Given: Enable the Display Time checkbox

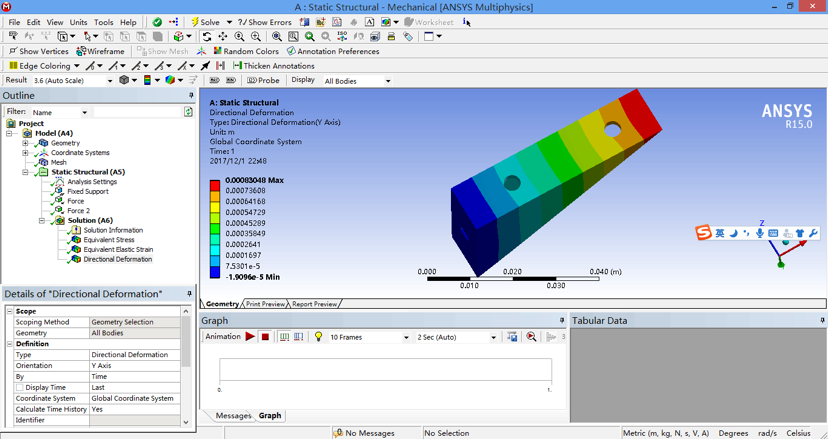Looking at the screenshot, I should 20,388.
